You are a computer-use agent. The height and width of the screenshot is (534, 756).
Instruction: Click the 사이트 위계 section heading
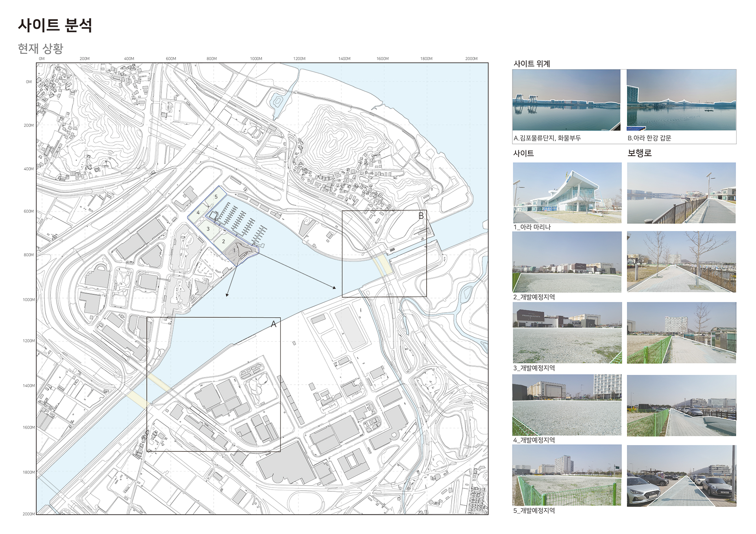[531, 64]
